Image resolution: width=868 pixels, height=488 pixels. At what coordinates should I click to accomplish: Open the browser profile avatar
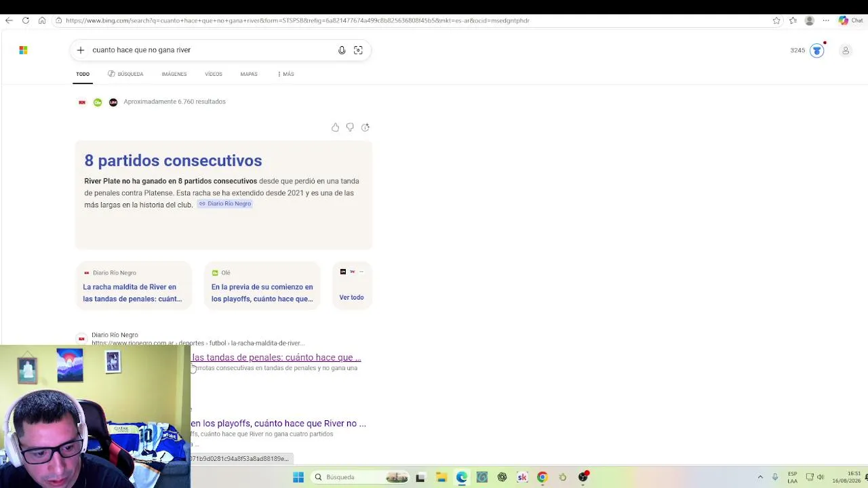pos(809,20)
